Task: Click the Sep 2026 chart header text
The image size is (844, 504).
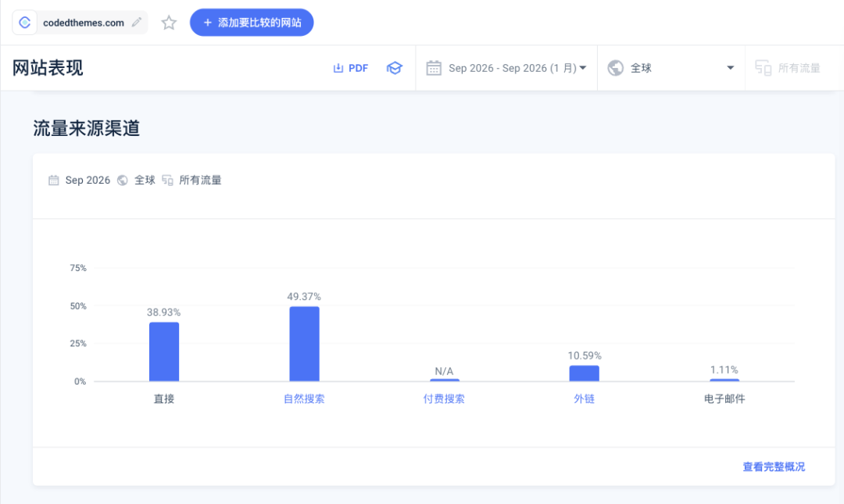Action: coord(88,181)
